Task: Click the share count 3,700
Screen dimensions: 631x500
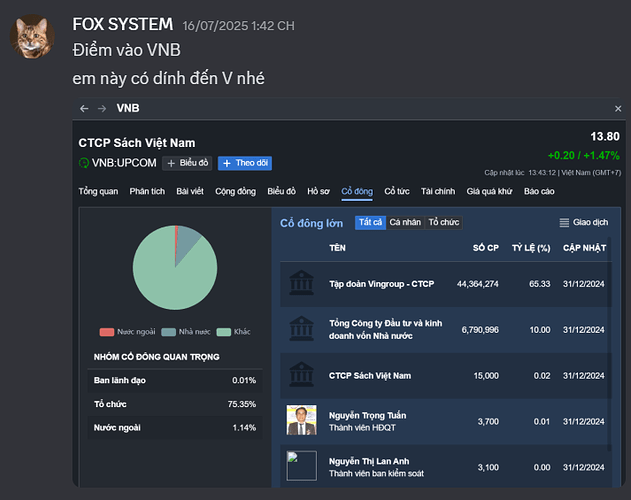Action: [488, 421]
